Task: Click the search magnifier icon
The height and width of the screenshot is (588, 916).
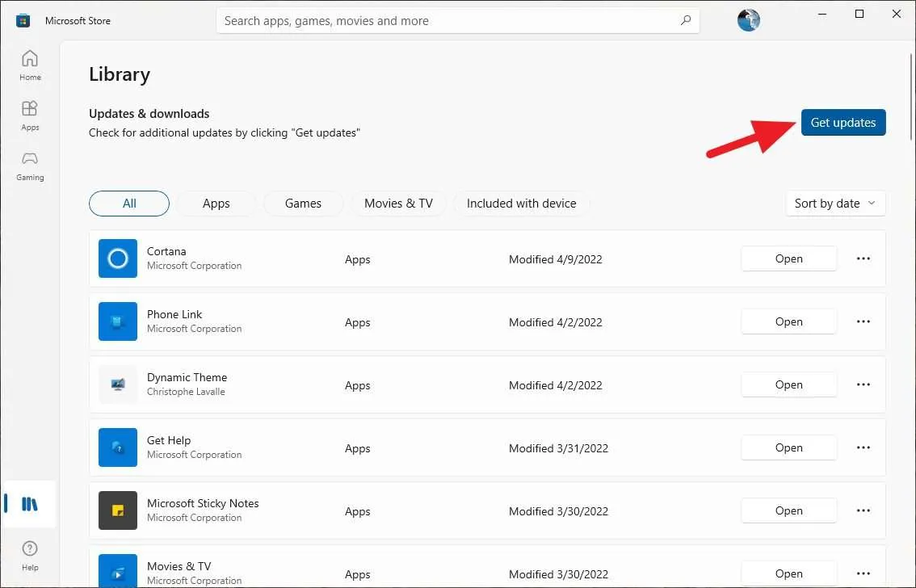Action: click(686, 20)
